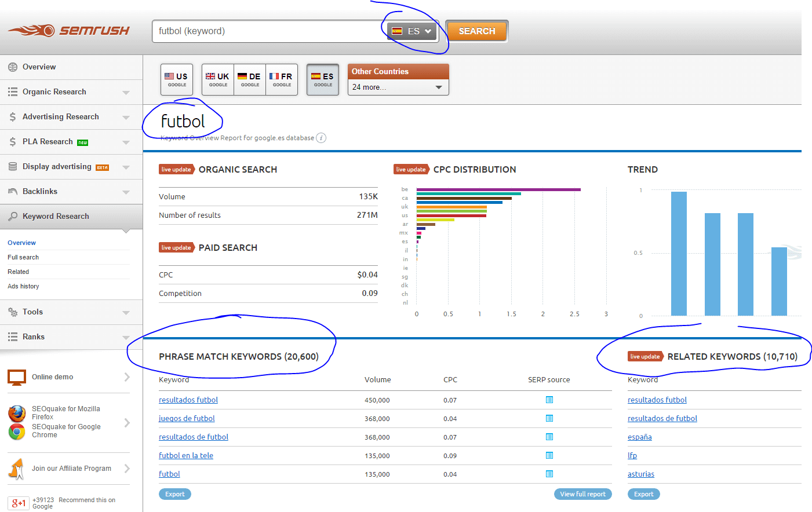Open the Ads history submenu item
This screenshot has height=512, width=812.
point(23,286)
